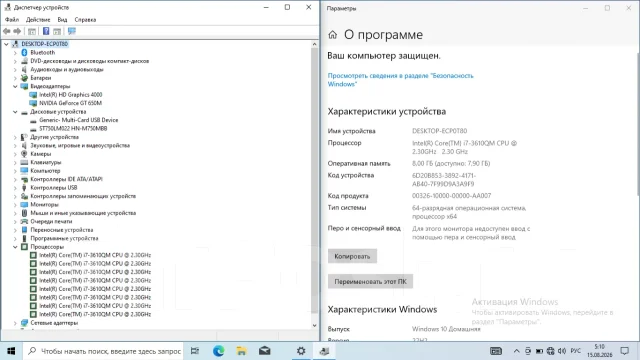Open File Explorer from the taskbar

[241, 351]
